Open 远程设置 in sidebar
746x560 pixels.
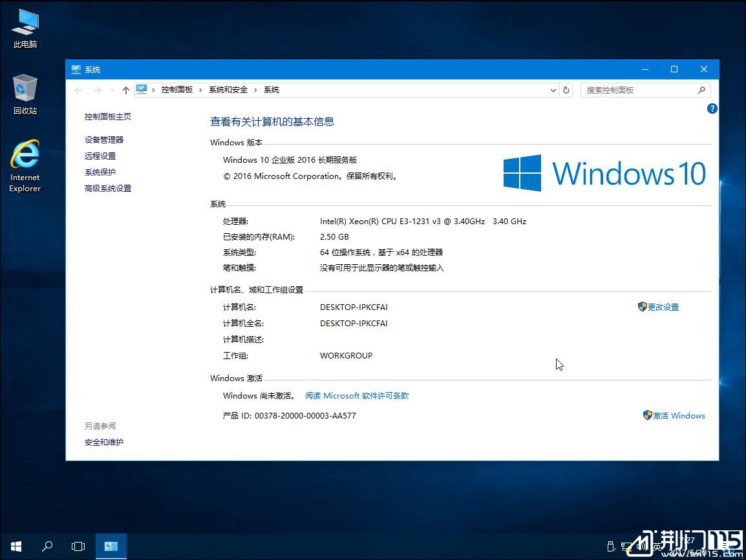click(100, 156)
